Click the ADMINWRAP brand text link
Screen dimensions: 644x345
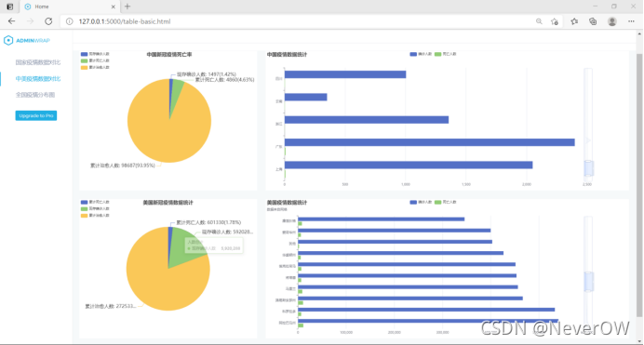[x=33, y=41]
